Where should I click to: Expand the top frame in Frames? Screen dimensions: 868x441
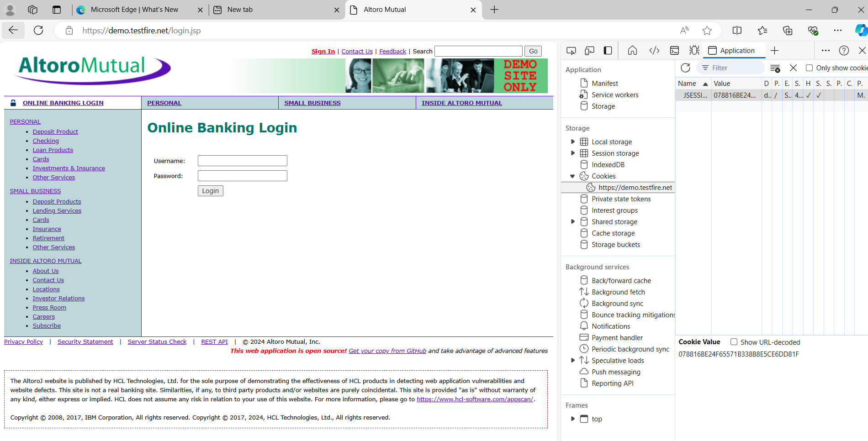click(x=573, y=419)
